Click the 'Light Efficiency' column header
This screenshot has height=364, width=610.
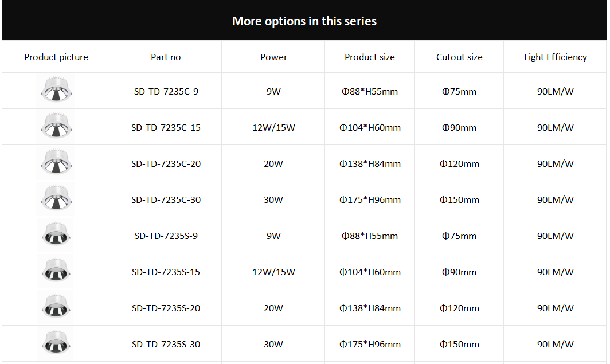(556, 57)
